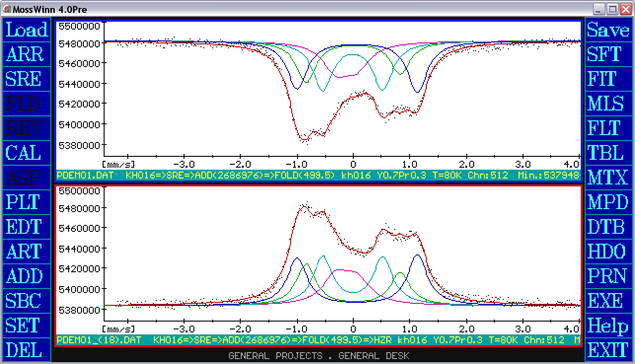Open the SET settings button
635x364 pixels.
(27, 326)
